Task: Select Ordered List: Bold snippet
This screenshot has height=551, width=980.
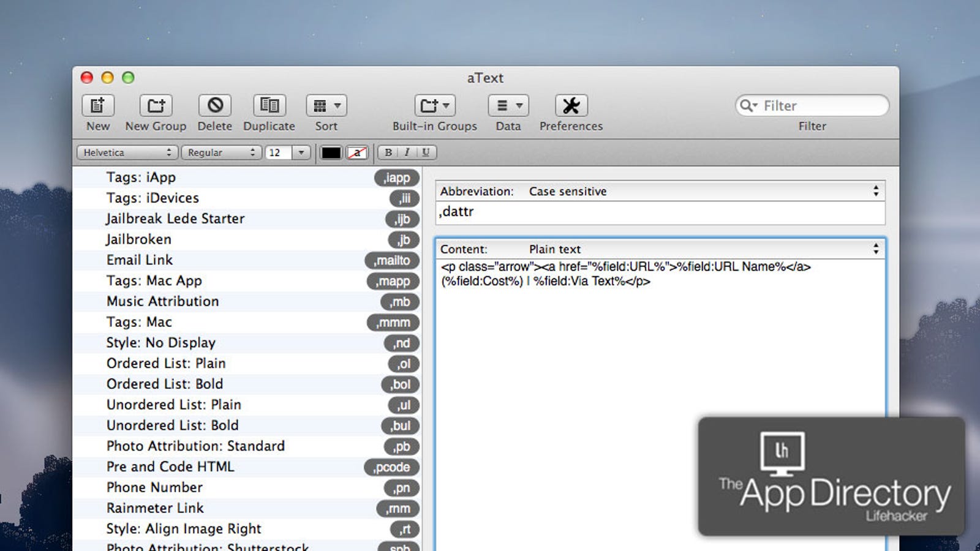Action: point(247,384)
